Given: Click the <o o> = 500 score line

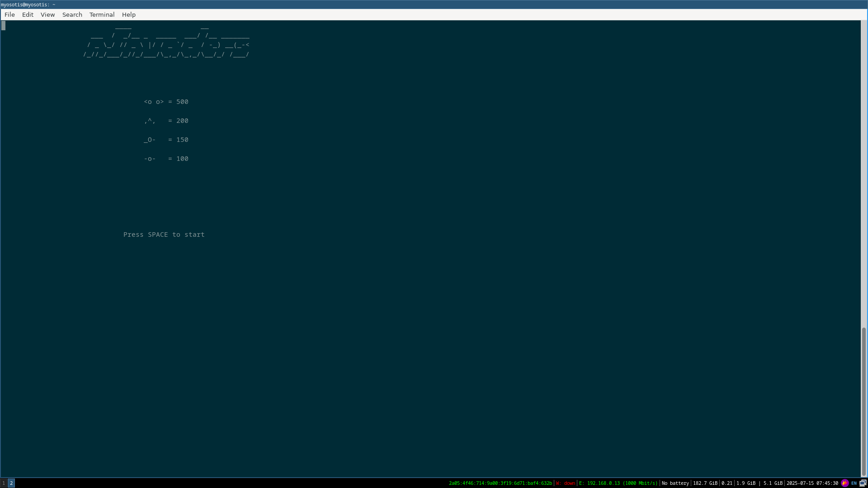Looking at the screenshot, I should pos(166,102).
